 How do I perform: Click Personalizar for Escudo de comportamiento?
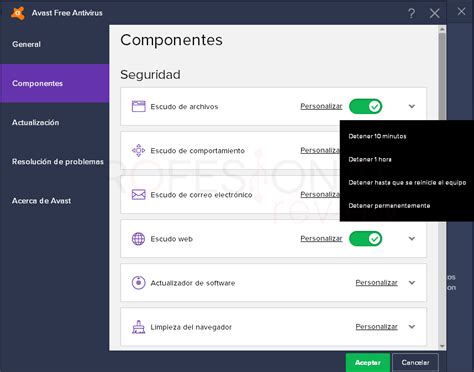point(320,150)
